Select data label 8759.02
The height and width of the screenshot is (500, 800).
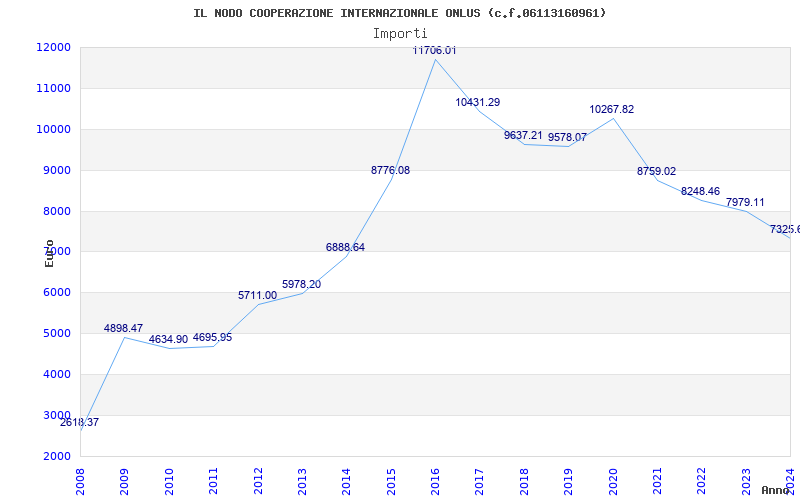pyautogui.click(x=657, y=171)
